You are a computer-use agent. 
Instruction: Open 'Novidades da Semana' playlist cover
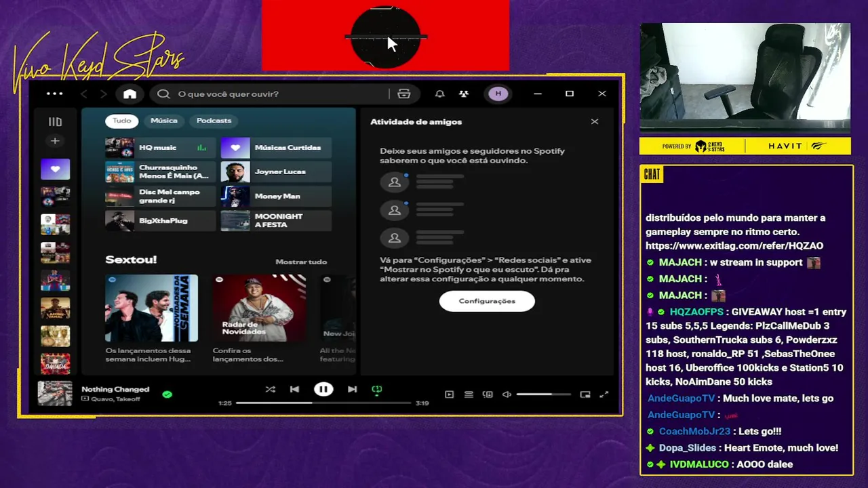[151, 308]
